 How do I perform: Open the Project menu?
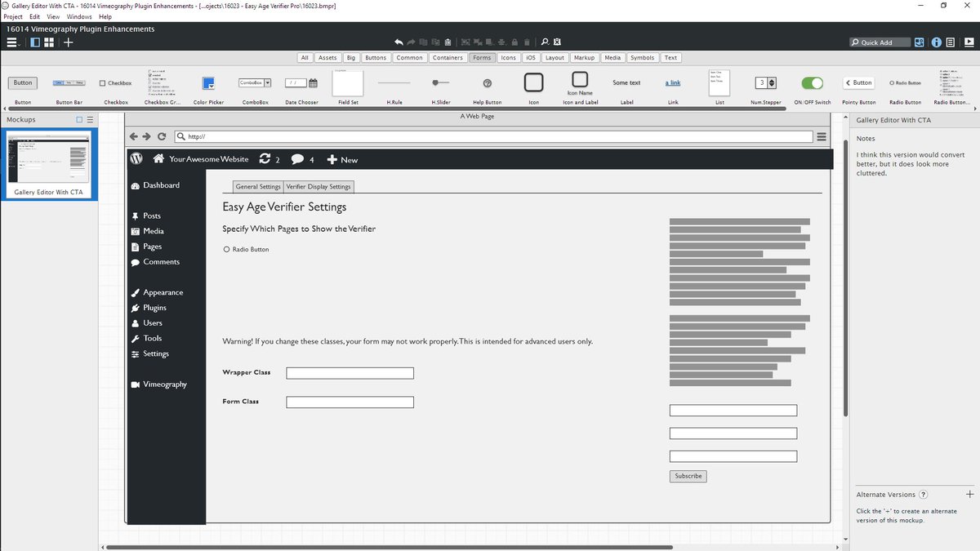tap(13, 16)
